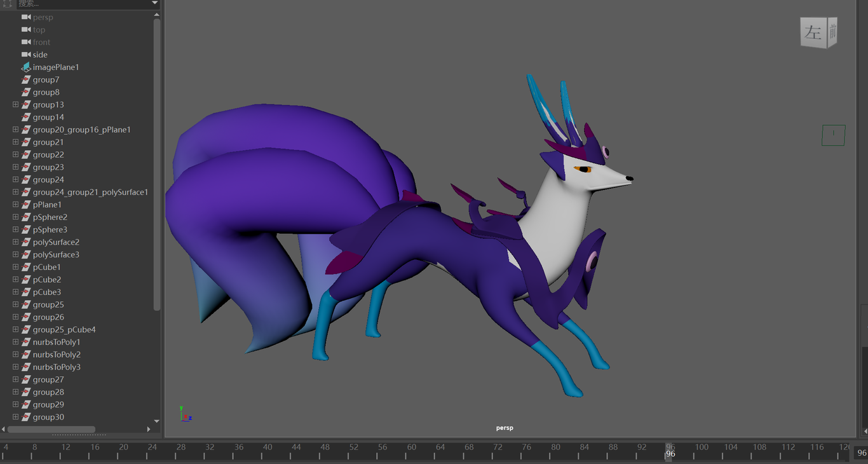Image resolution: width=868 pixels, height=464 pixels.
Task: Open the search field dropdown arrow
Action: point(154,3)
